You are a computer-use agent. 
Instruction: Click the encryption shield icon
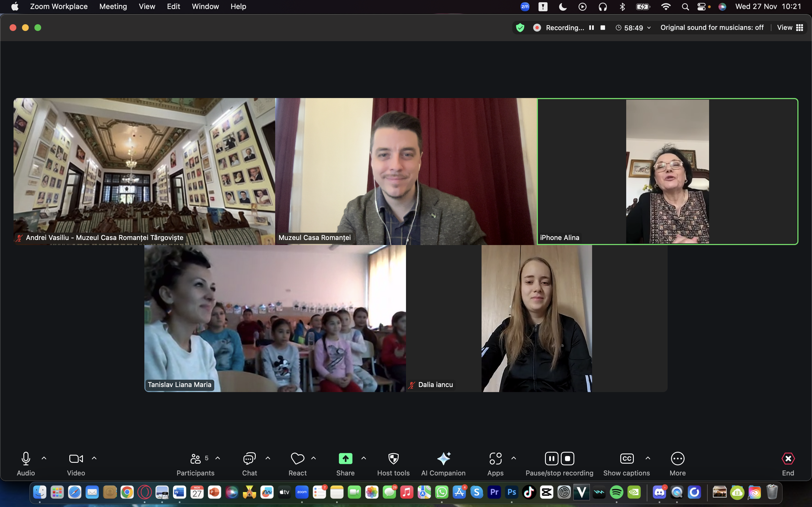[520, 28]
